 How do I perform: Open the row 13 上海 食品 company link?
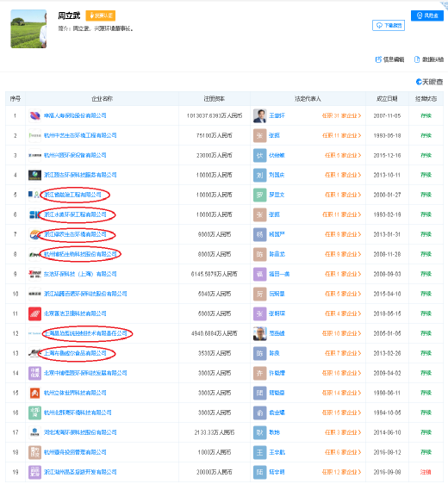point(75,353)
